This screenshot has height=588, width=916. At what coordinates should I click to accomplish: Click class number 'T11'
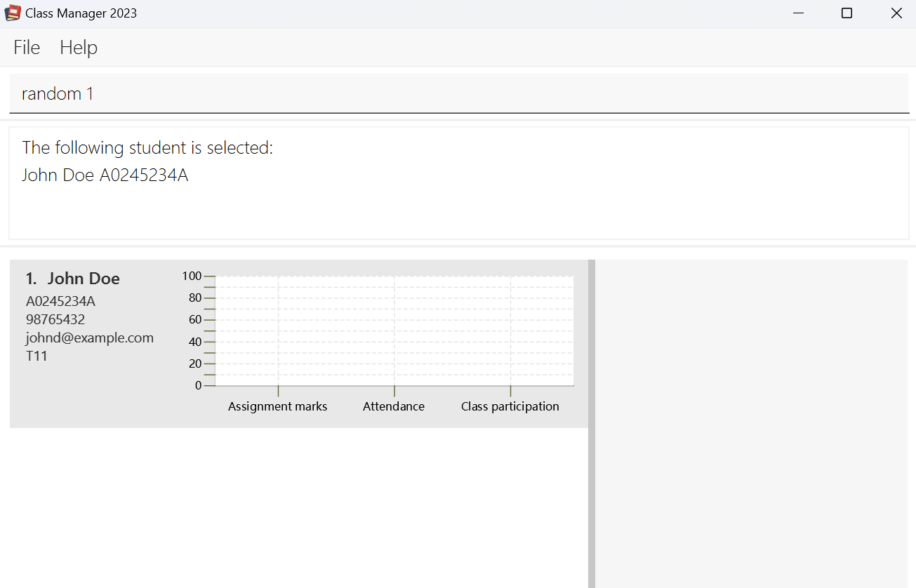pyautogui.click(x=36, y=356)
